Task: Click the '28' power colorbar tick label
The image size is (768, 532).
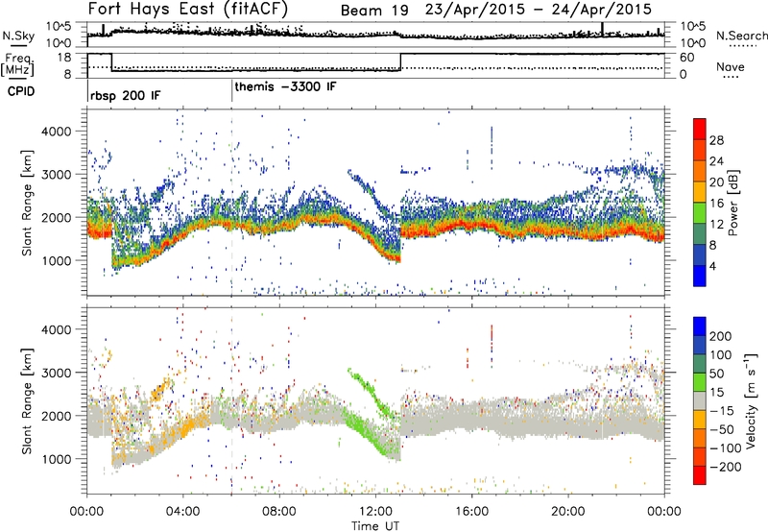Action: click(716, 140)
